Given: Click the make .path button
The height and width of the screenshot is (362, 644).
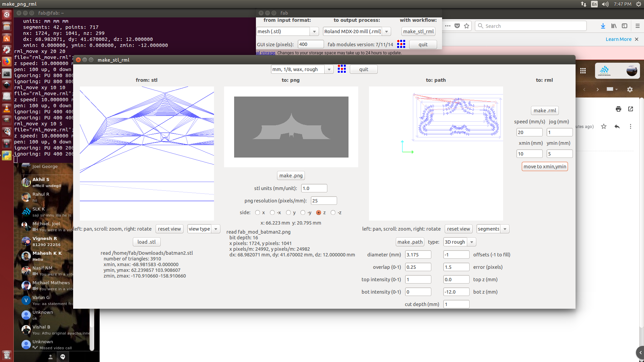Looking at the screenshot, I should [410, 242].
